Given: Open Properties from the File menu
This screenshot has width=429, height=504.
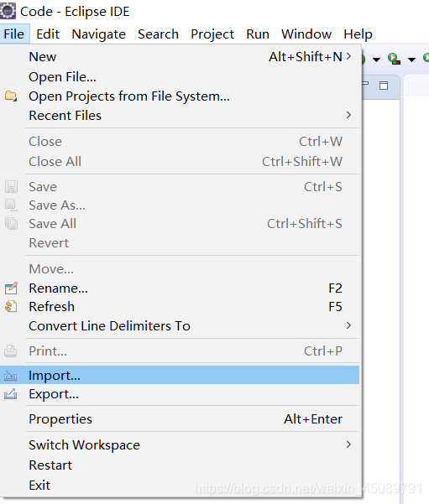Looking at the screenshot, I should coord(180,419).
